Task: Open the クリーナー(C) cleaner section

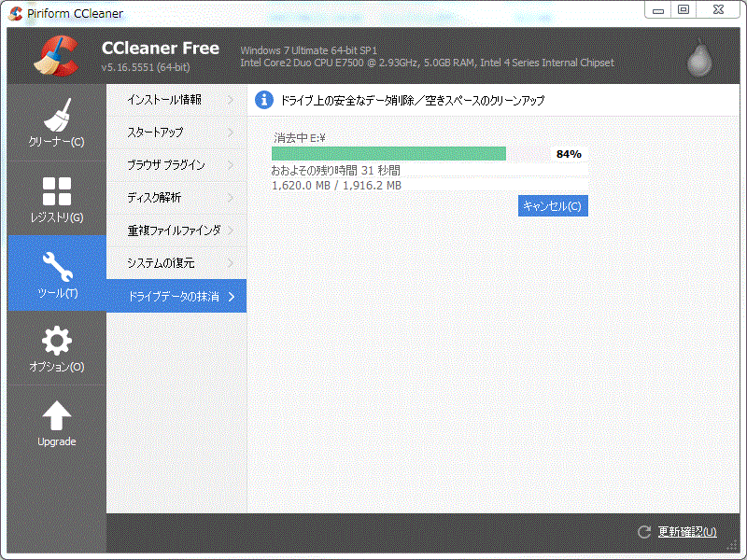Action: pos(56,122)
